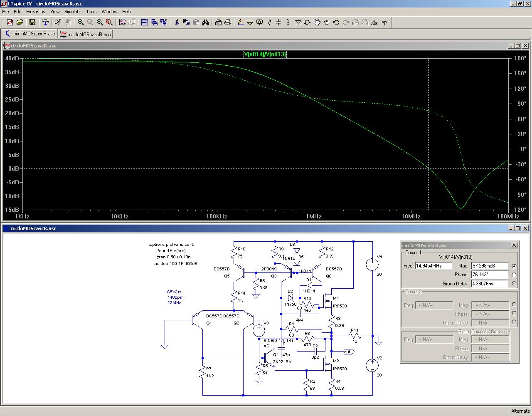Image resolution: width=532 pixels, height=416 pixels.
Task: Close the cursor readout dialog
Action: 514,245
